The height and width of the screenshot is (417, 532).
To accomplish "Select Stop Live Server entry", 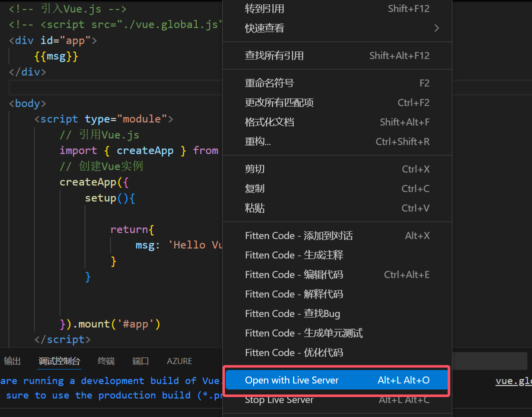I will 337,400.
